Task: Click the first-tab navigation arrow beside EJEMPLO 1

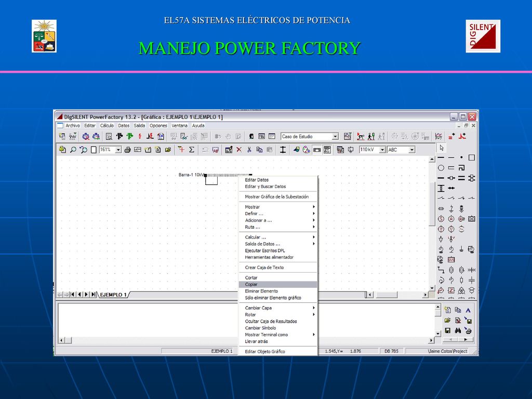Action: point(72,295)
